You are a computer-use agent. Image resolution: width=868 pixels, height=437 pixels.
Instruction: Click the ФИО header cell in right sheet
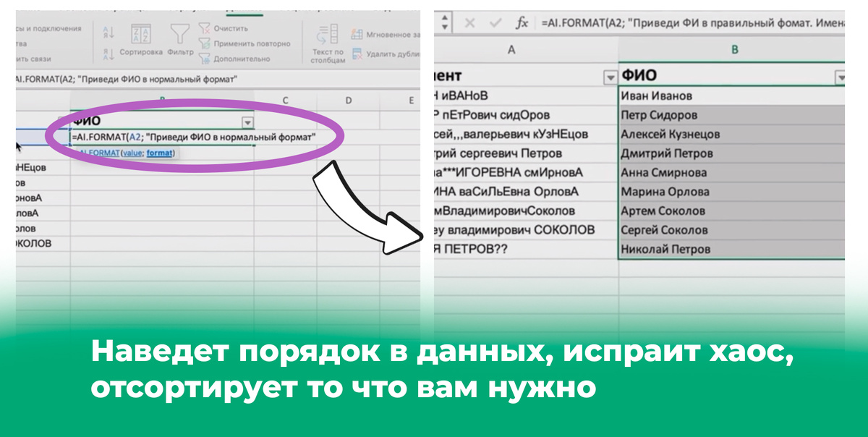[x=732, y=76]
